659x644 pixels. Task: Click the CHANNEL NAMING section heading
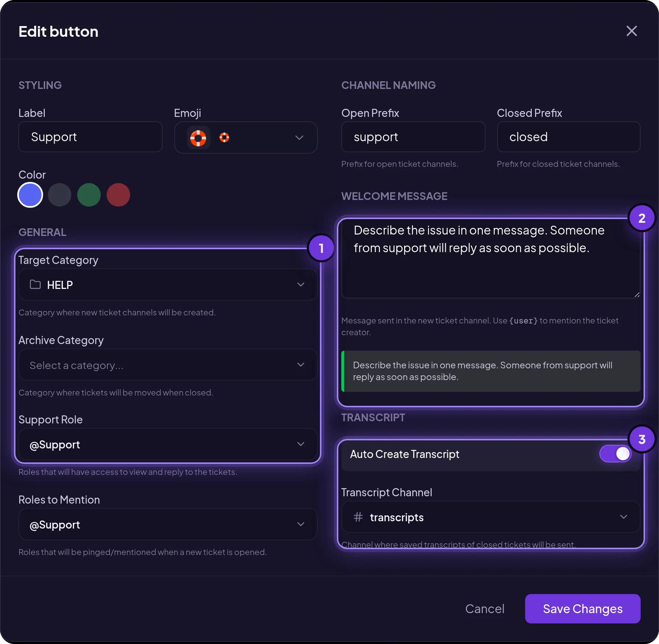click(x=388, y=85)
